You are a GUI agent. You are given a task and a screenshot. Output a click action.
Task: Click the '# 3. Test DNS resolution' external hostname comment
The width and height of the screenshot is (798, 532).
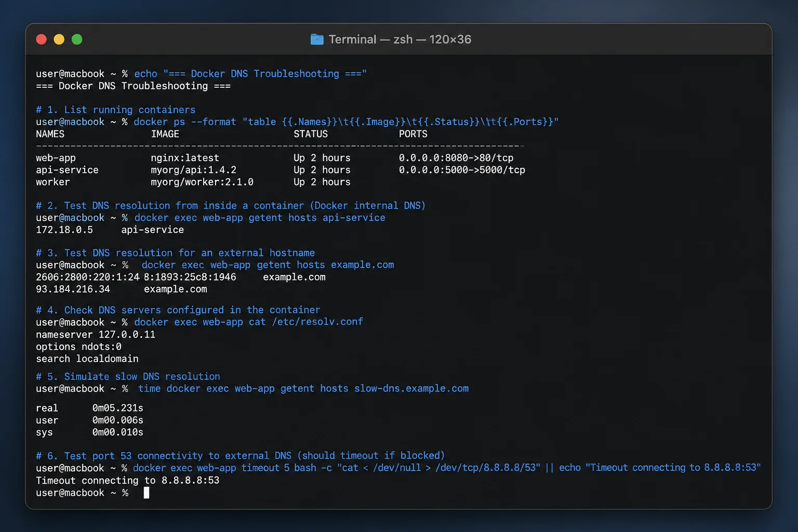coord(175,253)
